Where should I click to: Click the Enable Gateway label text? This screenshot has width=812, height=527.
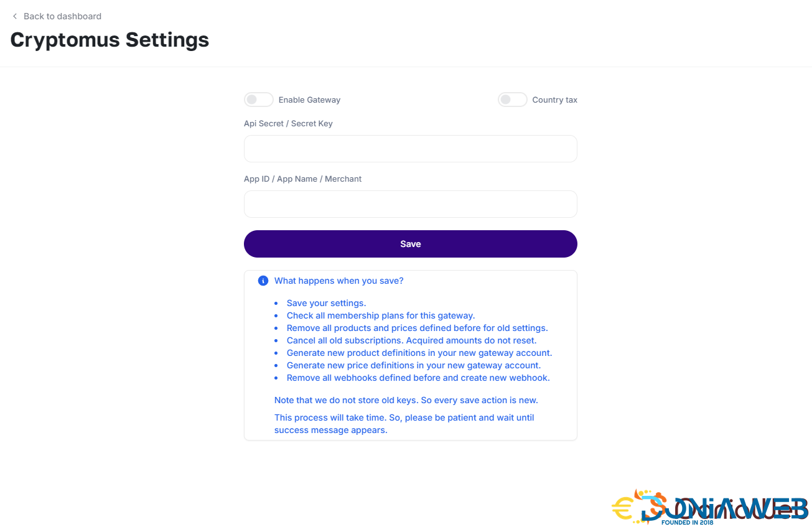point(309,100)
